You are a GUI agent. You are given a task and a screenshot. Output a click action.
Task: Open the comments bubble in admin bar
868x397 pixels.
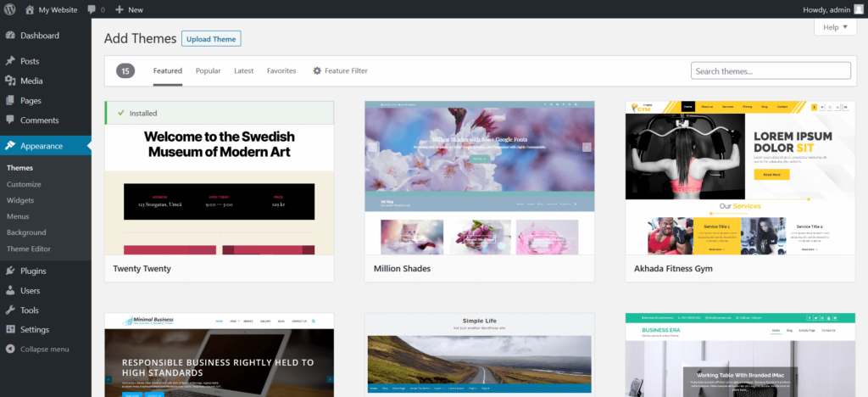click(x=97, y=9)
